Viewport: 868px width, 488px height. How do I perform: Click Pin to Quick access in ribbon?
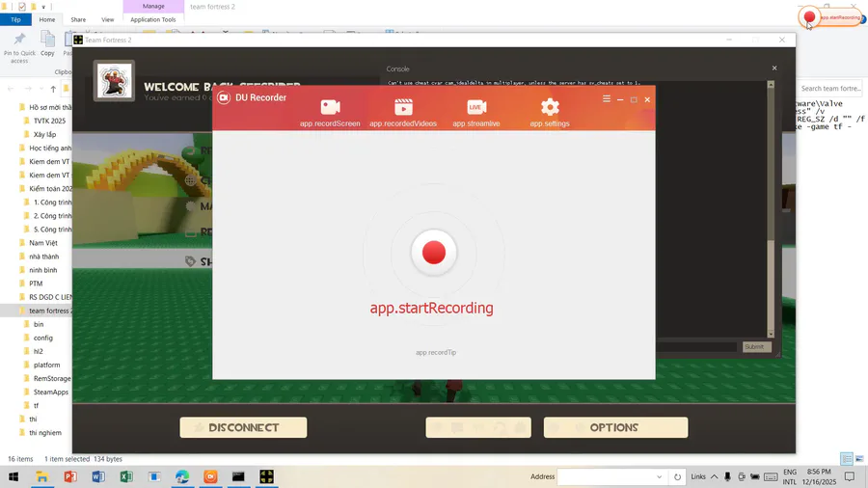coord(19,47)
